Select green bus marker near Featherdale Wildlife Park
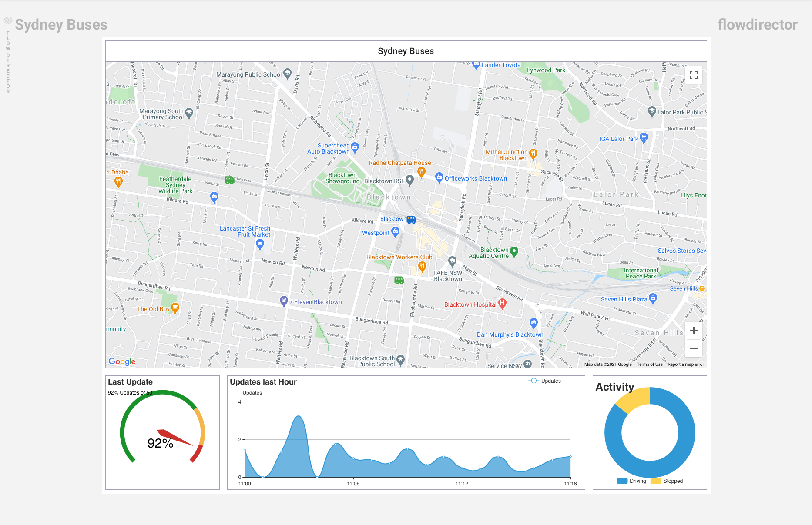Viewport: 812px width, 525px height. [x=229, y=180]
